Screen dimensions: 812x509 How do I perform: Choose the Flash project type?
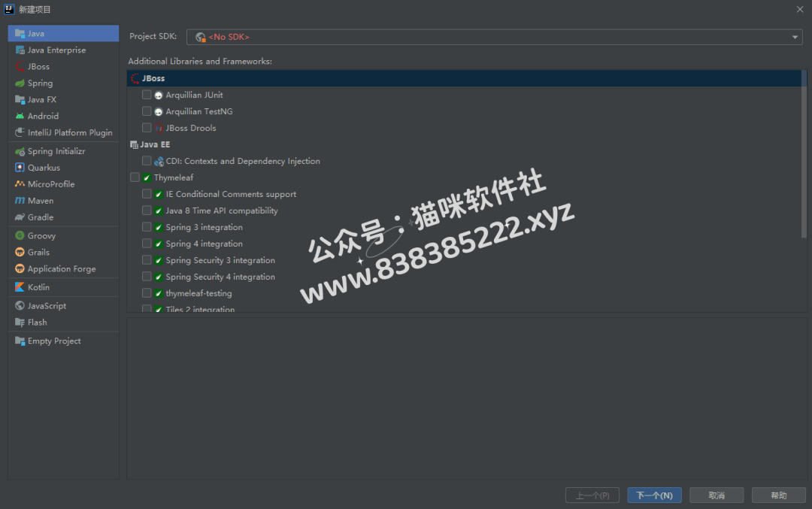pos(63,323)
